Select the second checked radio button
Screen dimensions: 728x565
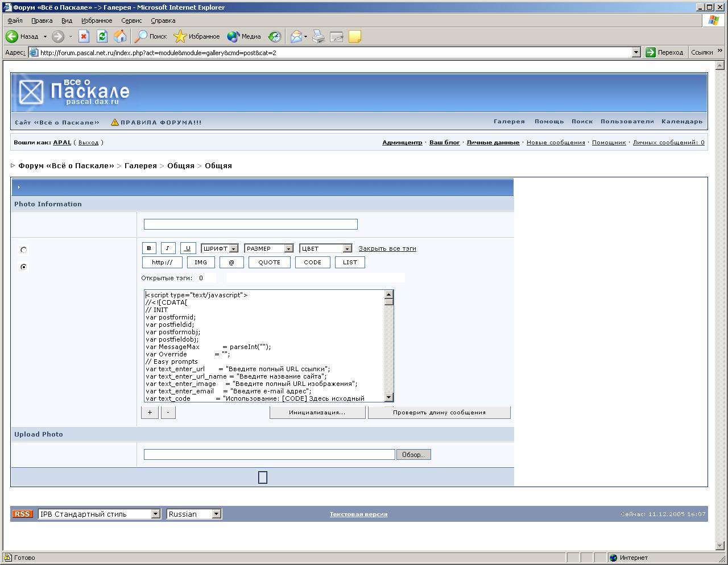(x=23, y=267)
